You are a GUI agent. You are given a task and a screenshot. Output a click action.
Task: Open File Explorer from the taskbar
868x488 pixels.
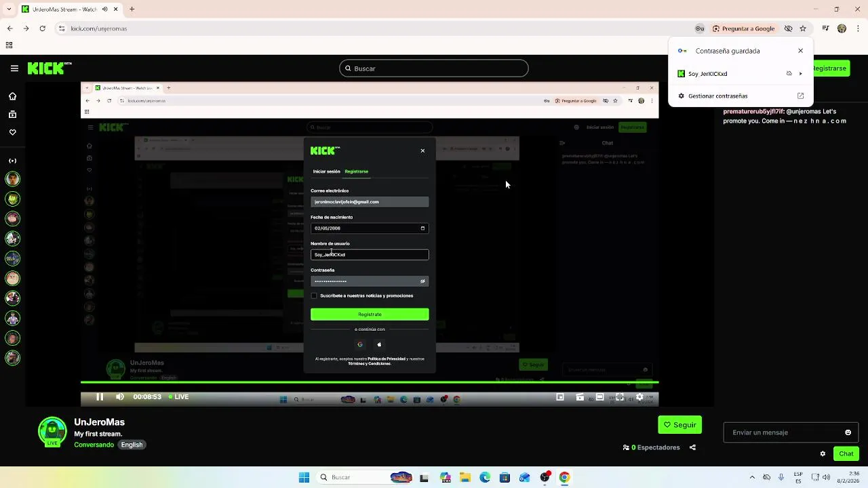click(465, 477)
